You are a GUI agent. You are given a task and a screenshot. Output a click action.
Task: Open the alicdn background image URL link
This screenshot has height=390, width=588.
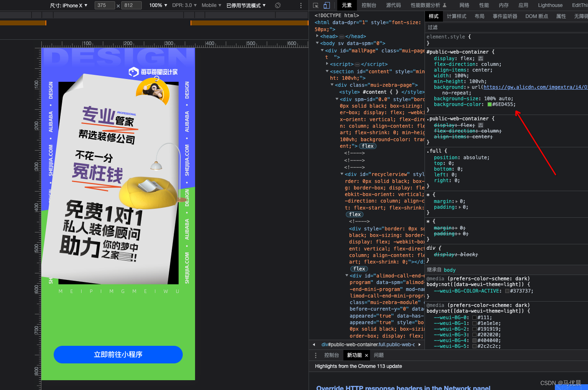(x=535, y=87)
